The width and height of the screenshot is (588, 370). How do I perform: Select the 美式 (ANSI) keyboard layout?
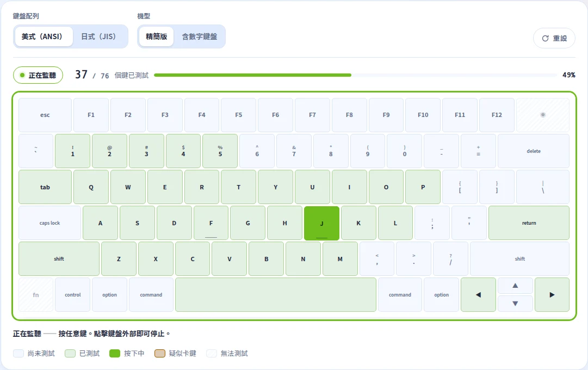click(44, 36)
